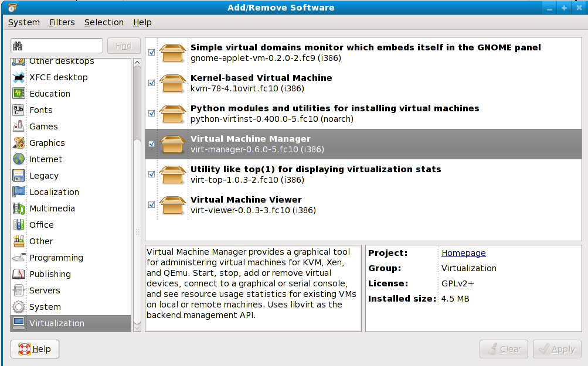
Task: Open the Selection menu
Action: (x=104, y=22)
